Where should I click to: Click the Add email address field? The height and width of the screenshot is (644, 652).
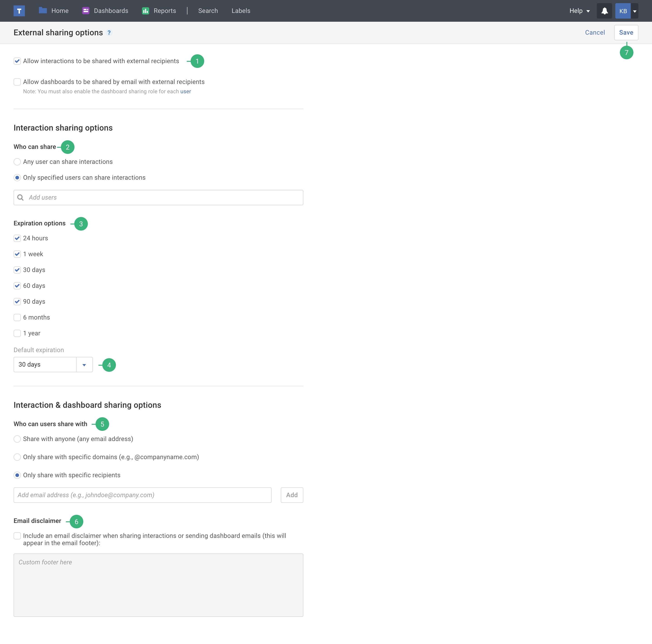coord(142,495)
